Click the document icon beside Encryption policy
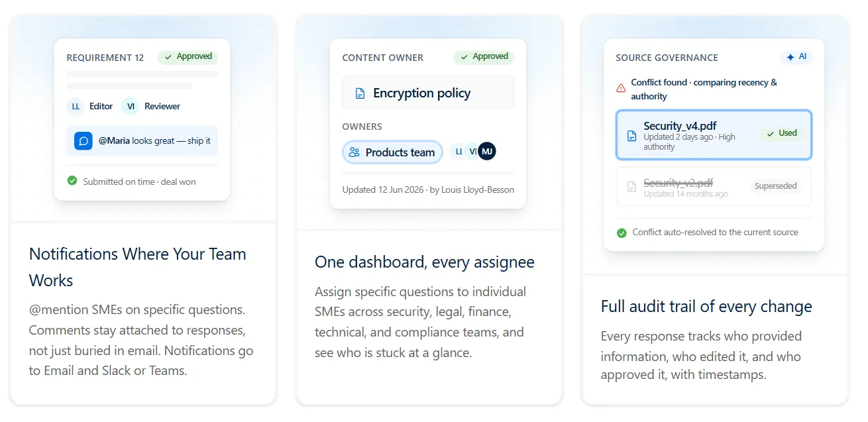 (x=360, y=93)
